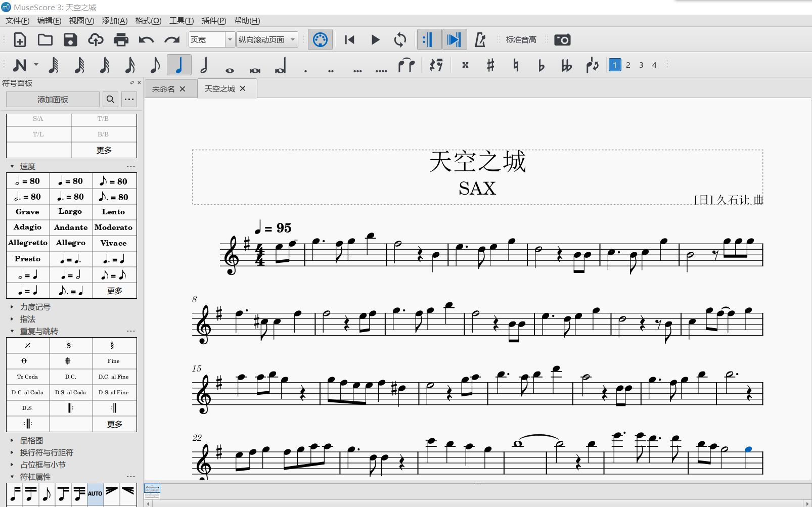Rewind playback to the start
The image size is (812, 507).
point(349,39)
